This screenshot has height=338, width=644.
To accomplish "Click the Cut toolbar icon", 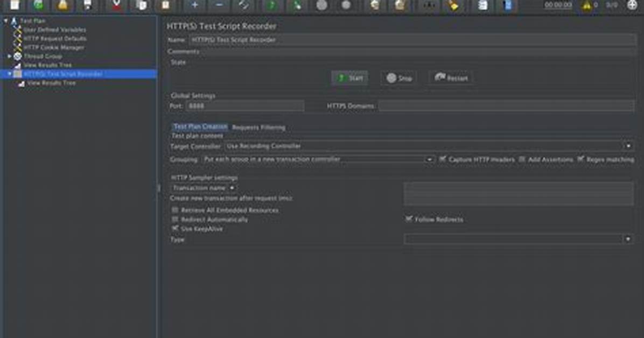I will [x=117, y=5].
